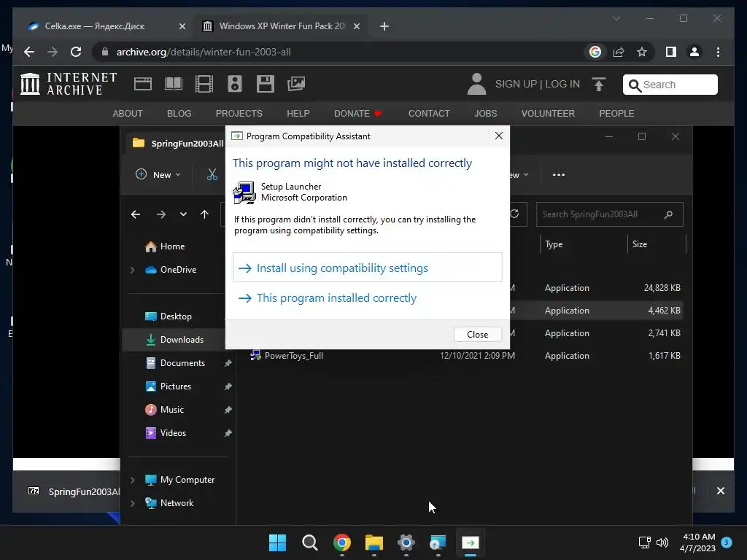Viewport: 747px width, 560px height.
Task: Expand My Computer tree node
Action: [x=133, y=480]
